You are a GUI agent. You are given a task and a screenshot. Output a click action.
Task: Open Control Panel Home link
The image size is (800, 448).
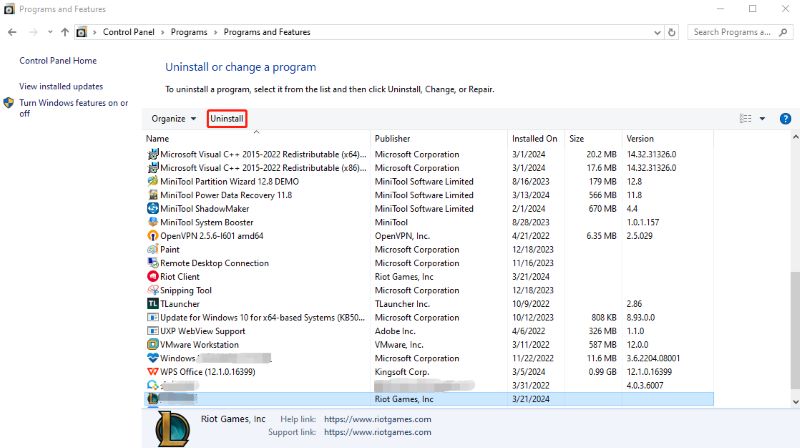[58, 60]
